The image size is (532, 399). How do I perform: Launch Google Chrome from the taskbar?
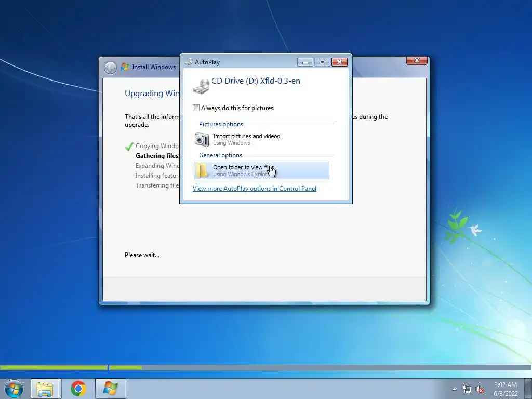78,389
